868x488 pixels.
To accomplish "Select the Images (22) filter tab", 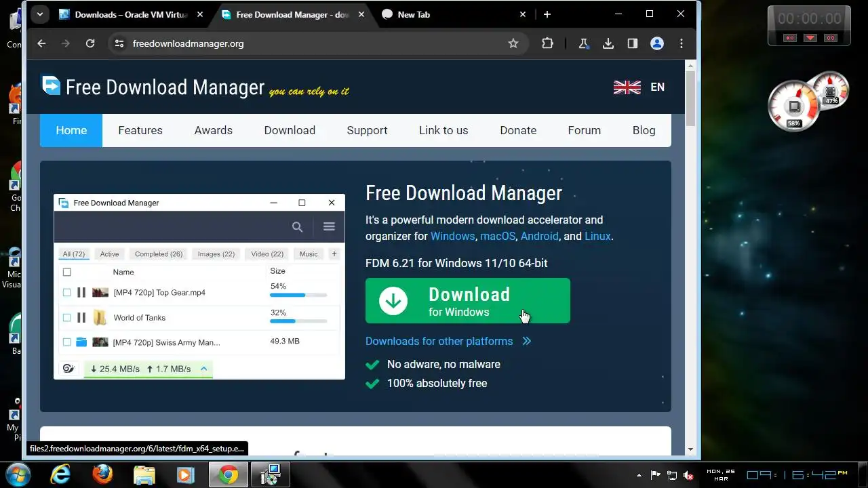I will (216, 254).
